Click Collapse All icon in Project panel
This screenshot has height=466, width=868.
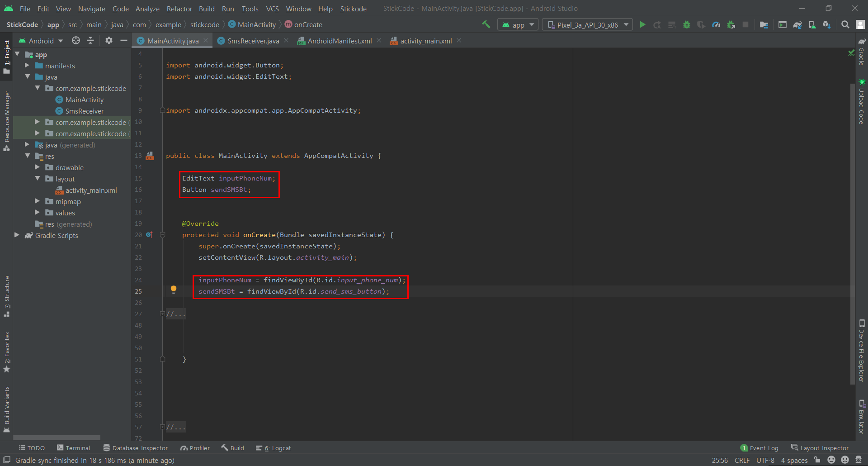point(90,41)
